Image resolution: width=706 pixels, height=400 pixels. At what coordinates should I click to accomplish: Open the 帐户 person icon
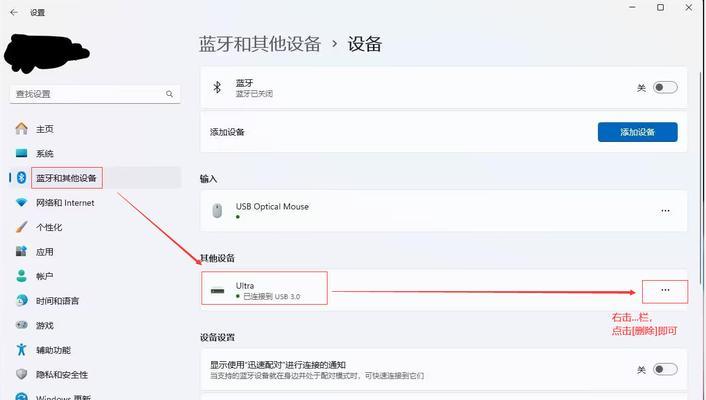pyautogui.click(x=21, y=276)
